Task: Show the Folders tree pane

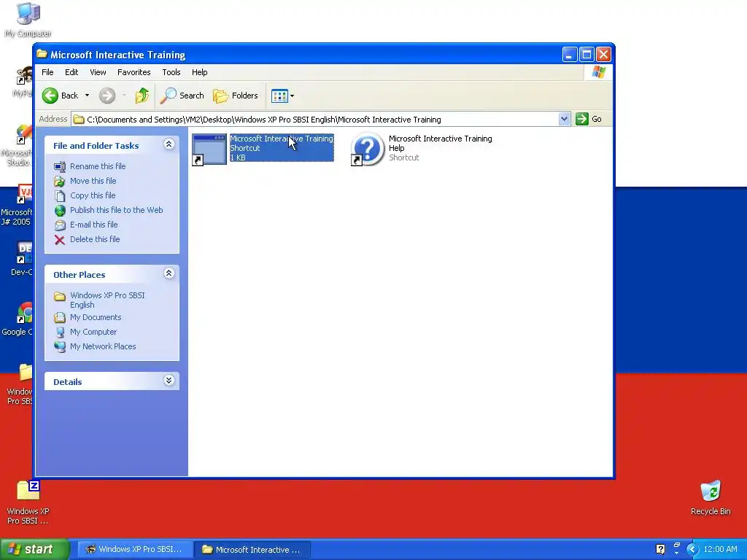Action: click(236, 96)
